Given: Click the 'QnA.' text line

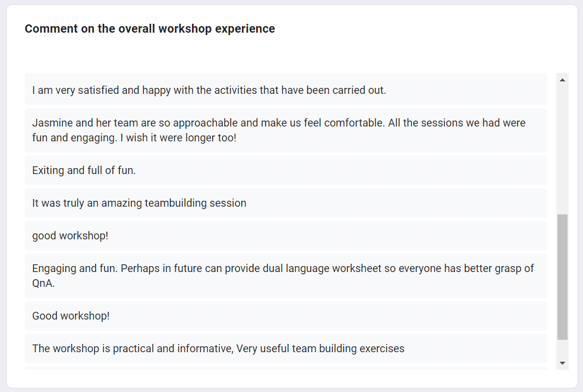Looking at the screenshot, I should 43,283.
